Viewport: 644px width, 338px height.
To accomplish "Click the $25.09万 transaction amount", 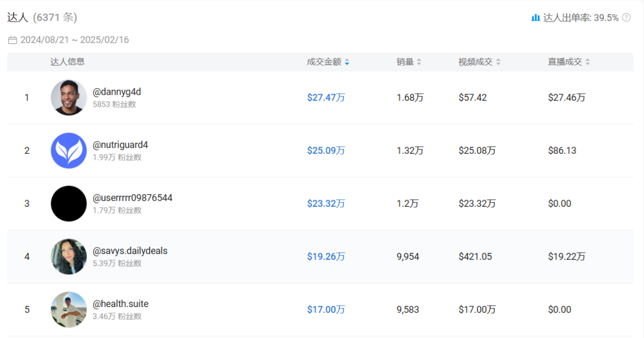I will tap(326, 150).
